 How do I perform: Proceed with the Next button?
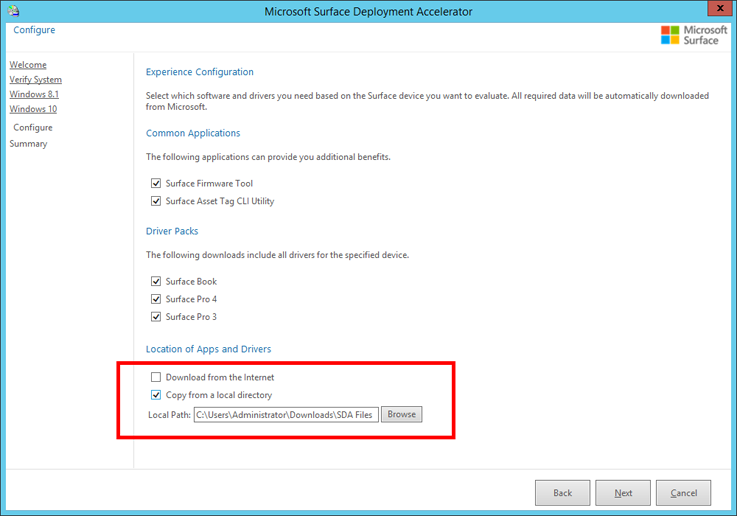pos(623,493)
